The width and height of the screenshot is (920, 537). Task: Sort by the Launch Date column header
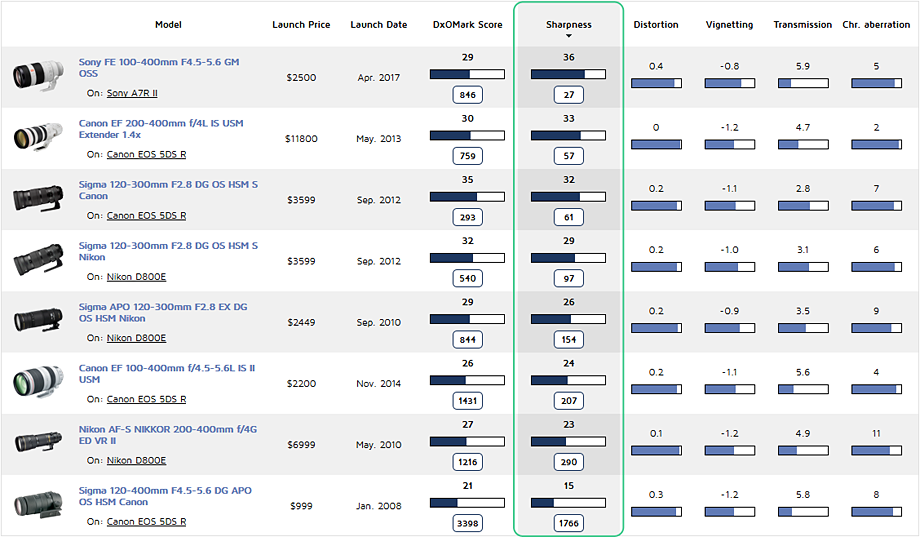point(378,25)
